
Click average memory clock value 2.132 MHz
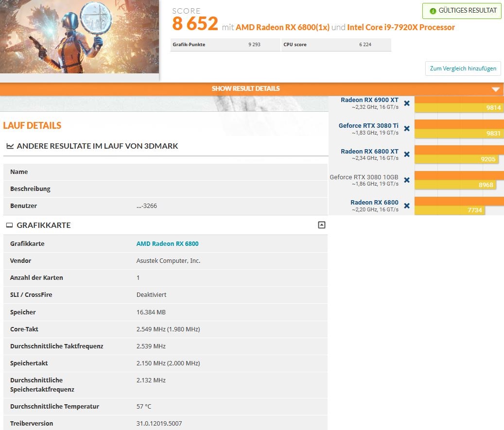[x=151, y=380]
